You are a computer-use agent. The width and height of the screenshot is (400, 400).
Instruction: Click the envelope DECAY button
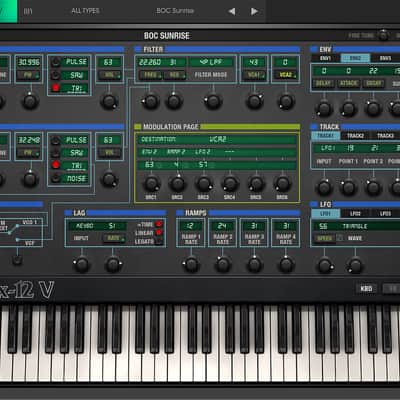click(374, 83)
